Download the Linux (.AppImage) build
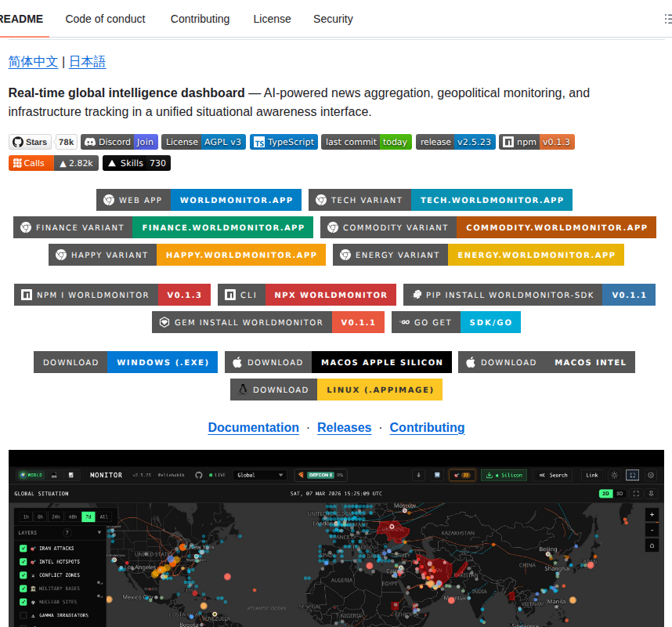Image resolution: width=672 pixels, height=627 pixels. coord(337,390)
